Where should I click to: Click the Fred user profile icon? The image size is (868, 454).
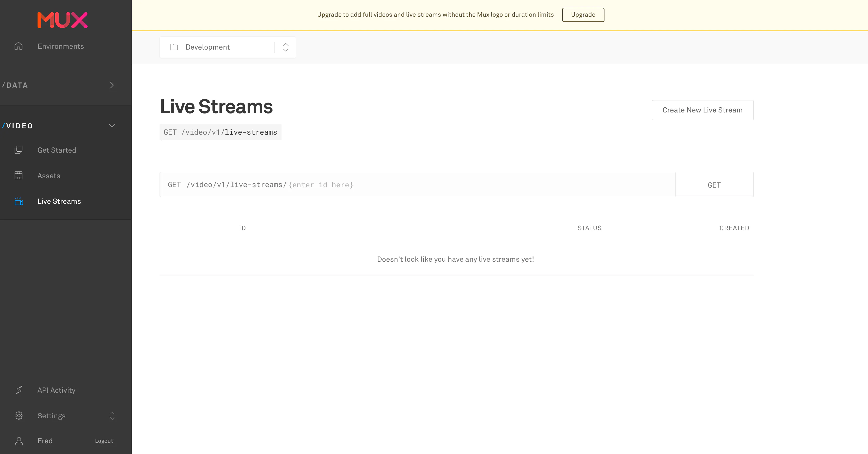click(x=19, y=441)
